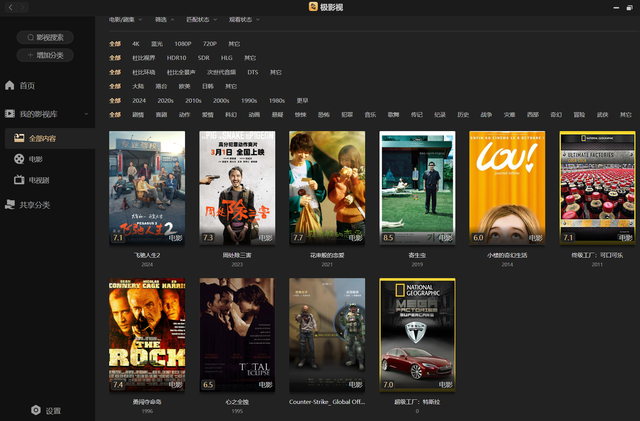Click the TV icon for 电视剧

click(19, 180)
